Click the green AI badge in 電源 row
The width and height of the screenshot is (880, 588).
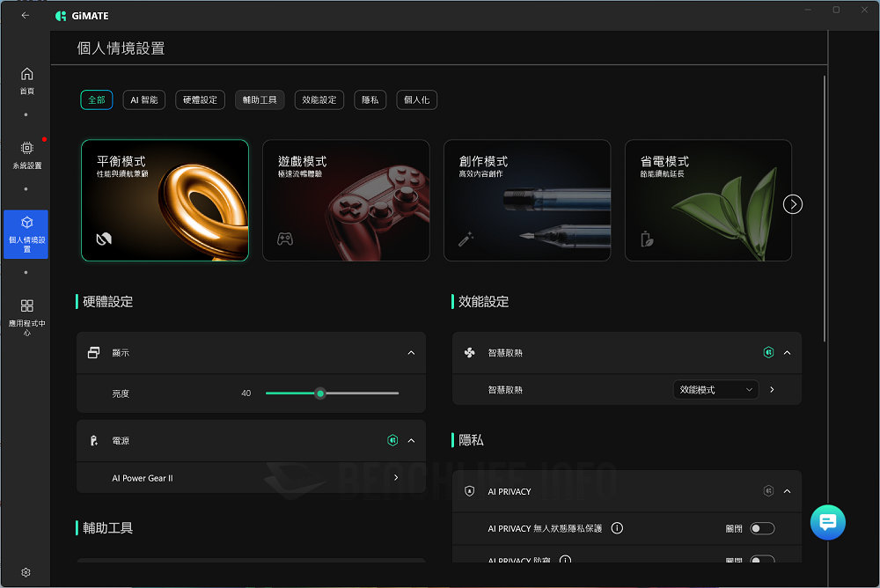(392, 440)
